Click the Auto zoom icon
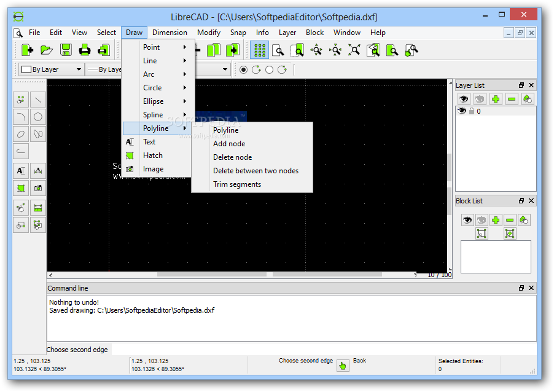The image size is (554, 392). pos(354,50)
